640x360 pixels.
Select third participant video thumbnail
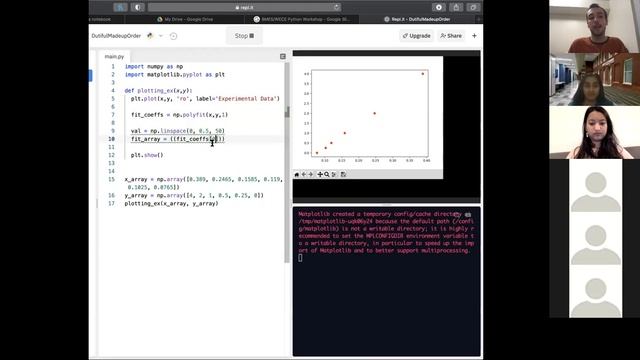594,133
